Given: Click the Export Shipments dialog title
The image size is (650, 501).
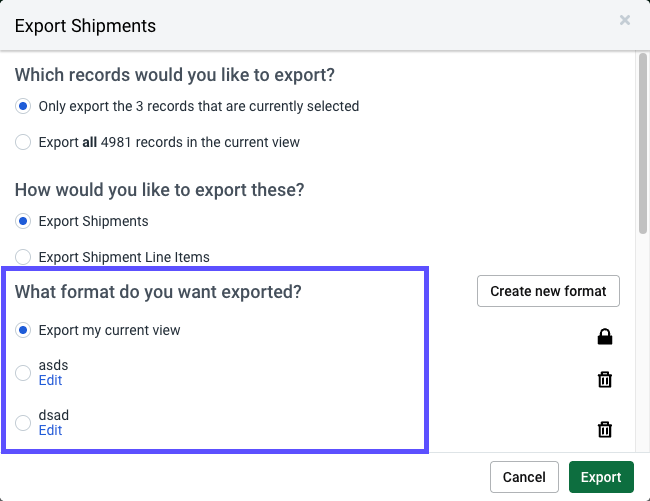Looking at the screenshot, I should coord(85,26).
